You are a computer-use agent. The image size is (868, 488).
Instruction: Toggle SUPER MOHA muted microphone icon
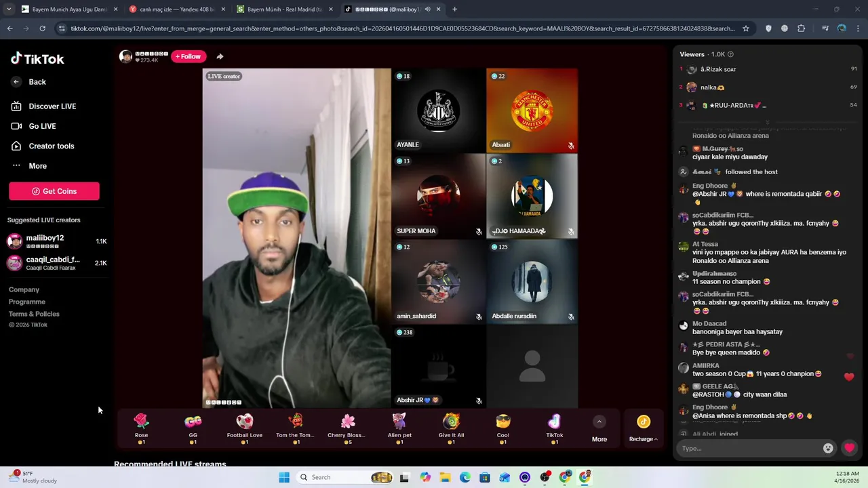[479, 232]
